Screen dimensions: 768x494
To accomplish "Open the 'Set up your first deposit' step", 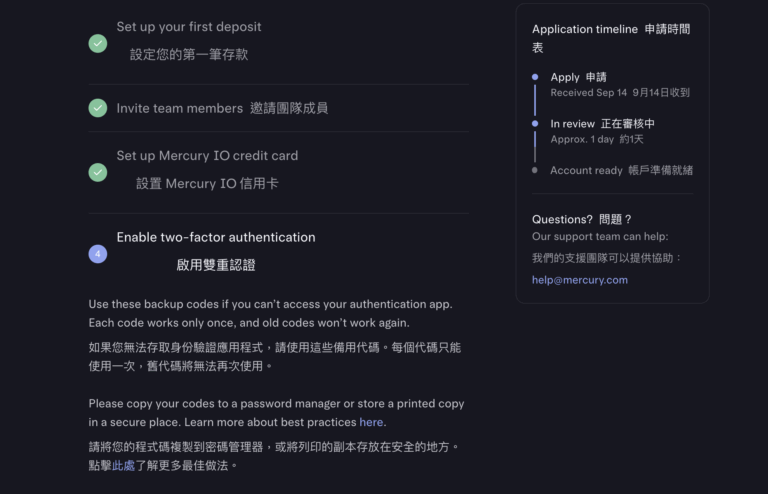I will click(x=189, y=27).
